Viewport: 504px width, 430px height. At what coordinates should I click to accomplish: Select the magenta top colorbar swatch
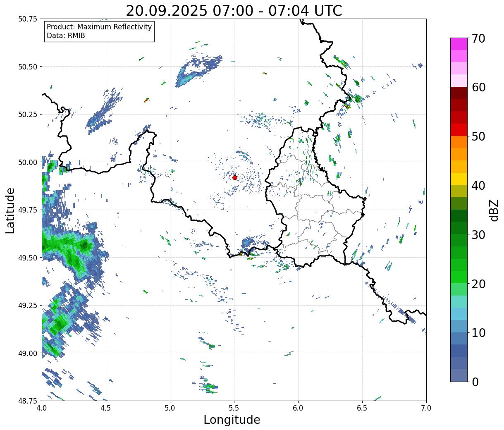(459, 44)
